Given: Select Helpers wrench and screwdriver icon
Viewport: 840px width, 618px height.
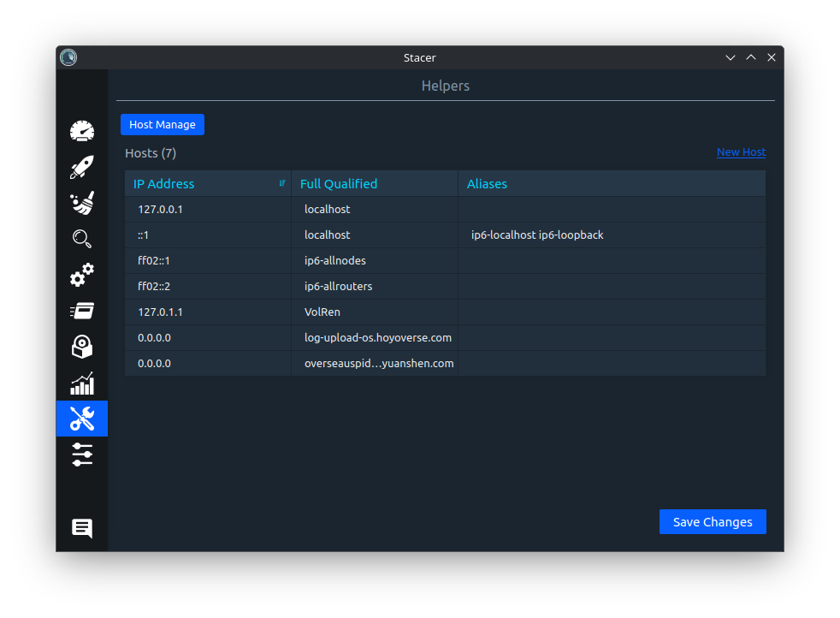Looking at the screenshot, I should pos(82,419).
